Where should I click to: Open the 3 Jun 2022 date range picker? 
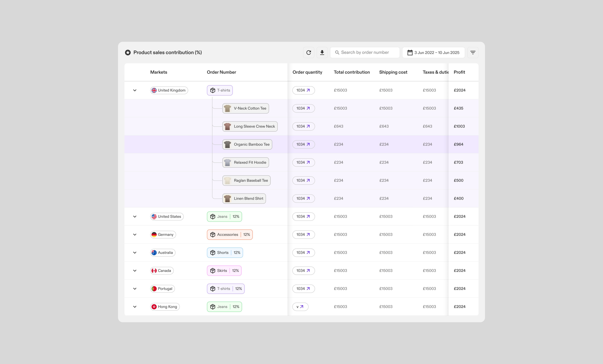click(x=437, y=53)
